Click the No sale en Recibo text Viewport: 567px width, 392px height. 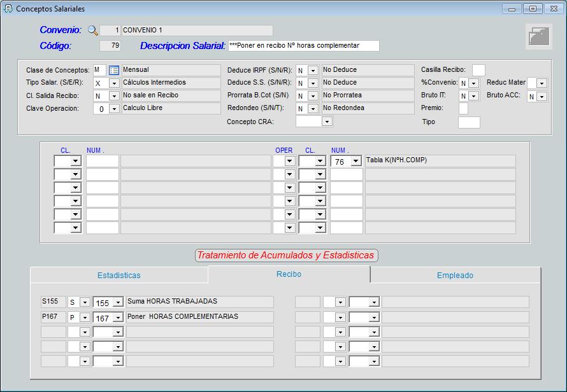click(x=150, y=95)
